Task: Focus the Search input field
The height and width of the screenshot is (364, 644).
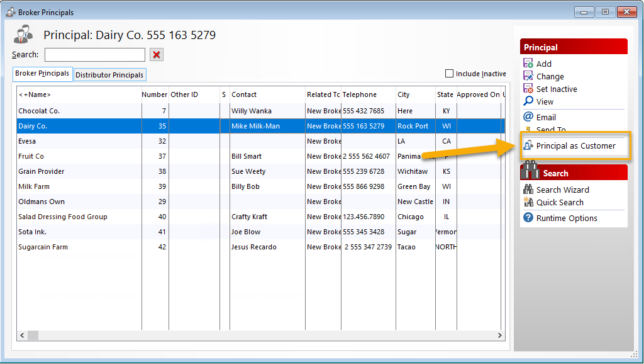Action: [95, 55]
